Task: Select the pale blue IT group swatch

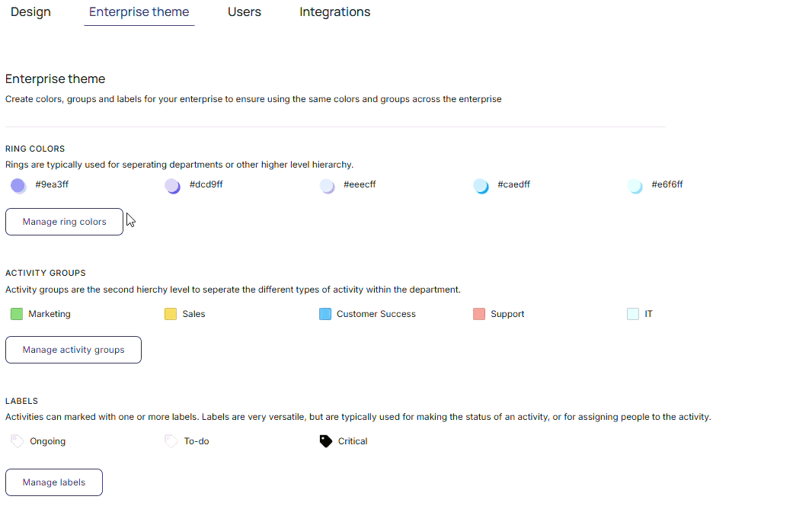Action: (633, 314)
